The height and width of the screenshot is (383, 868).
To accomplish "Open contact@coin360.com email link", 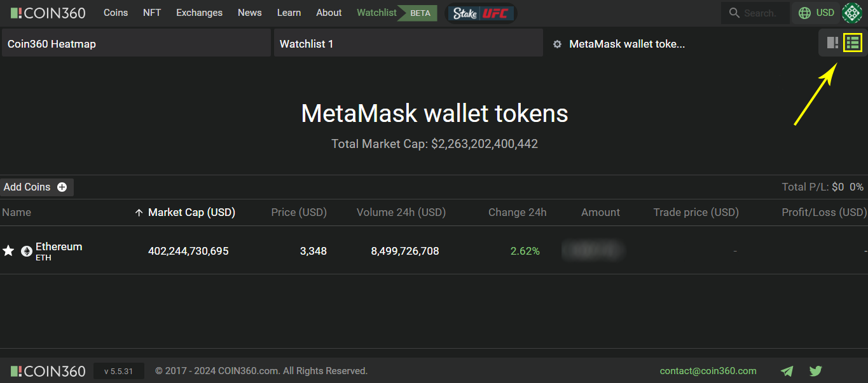I will click(x=708, y=371).
